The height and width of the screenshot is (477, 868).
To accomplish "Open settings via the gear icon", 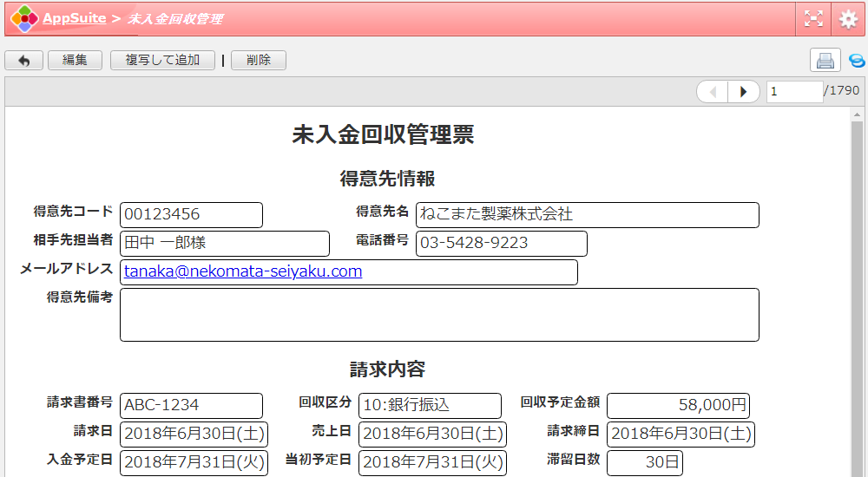I will [x=848, y=18].
